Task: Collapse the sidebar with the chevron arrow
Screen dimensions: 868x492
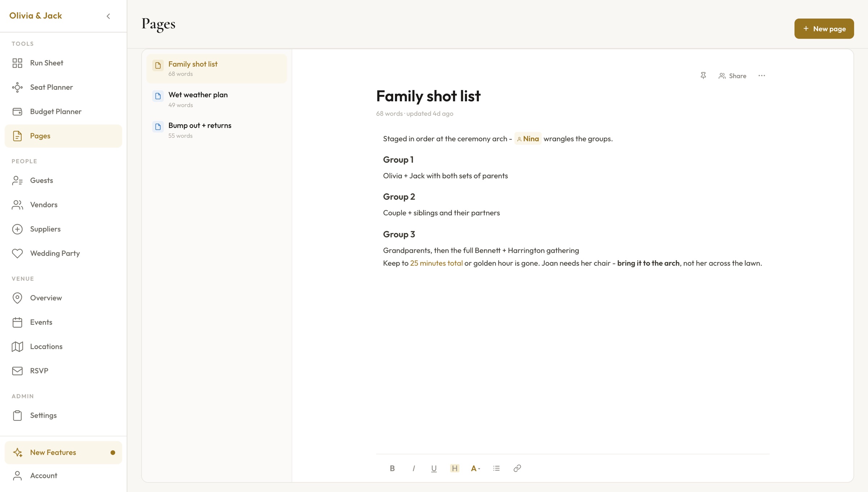Action: point(108,16)
